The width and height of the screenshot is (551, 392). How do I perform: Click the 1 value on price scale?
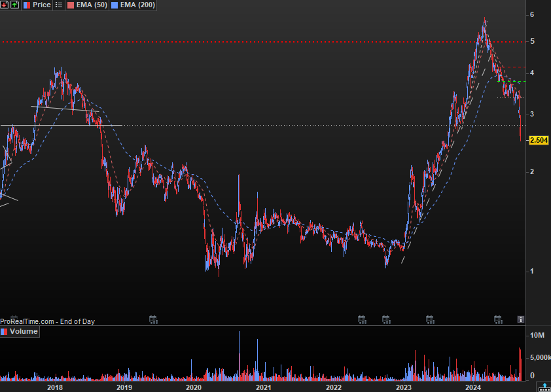coord(532,271)
